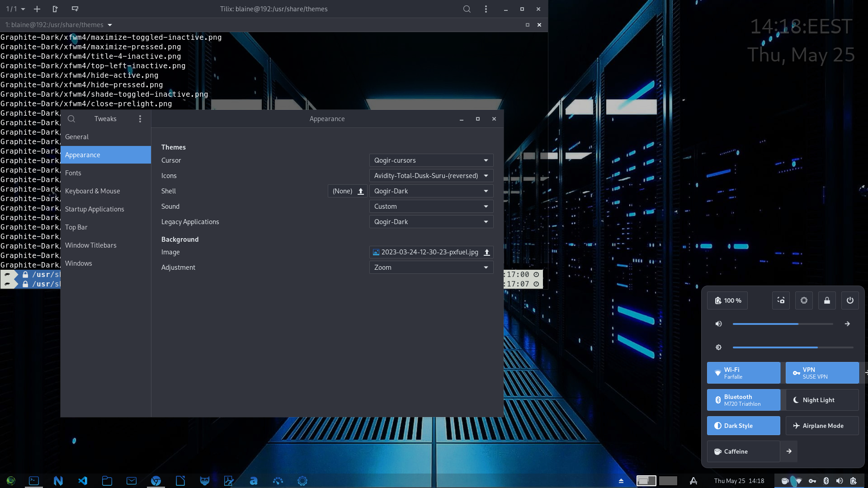Upload a custom Shell theme file
868x488 pixels.
[361, 191]
